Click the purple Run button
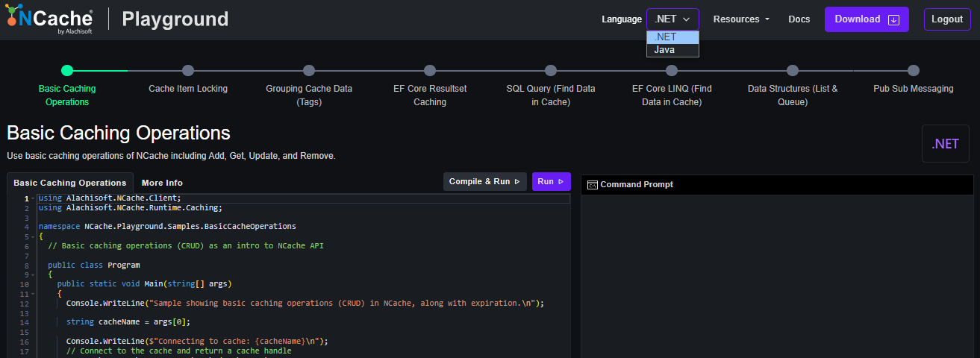The width and height of the screenshot is (980, 358). click(551, 182)
